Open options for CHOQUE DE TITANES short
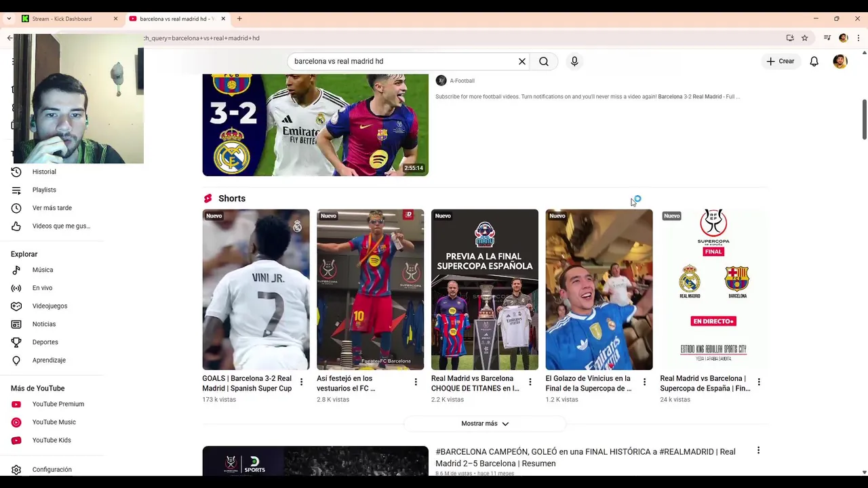868x488 pixels. [x=530, y=382]
